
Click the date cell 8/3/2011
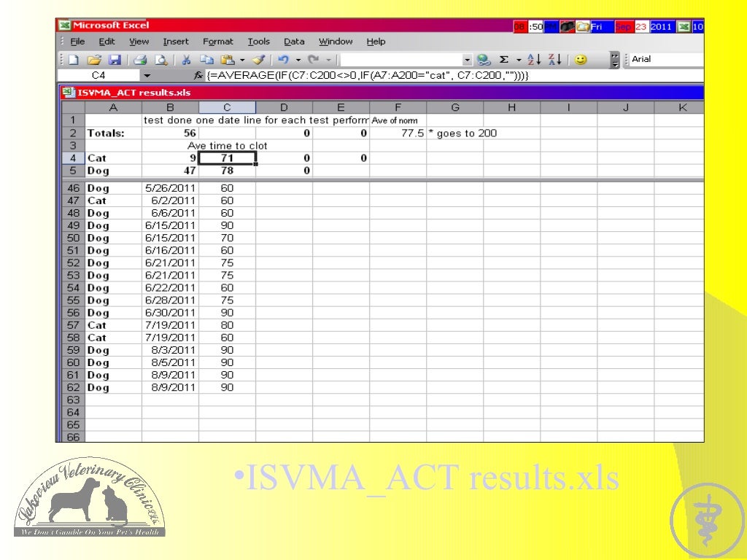(170, 350)
